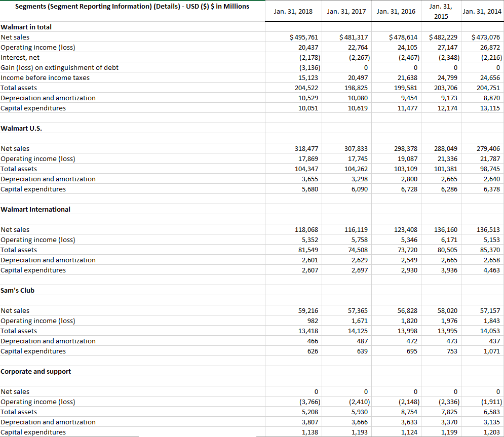Viewport: 504px width, 437px height.
Task: Select Sam's Club operating income value 982
Action: coord(312,321)
